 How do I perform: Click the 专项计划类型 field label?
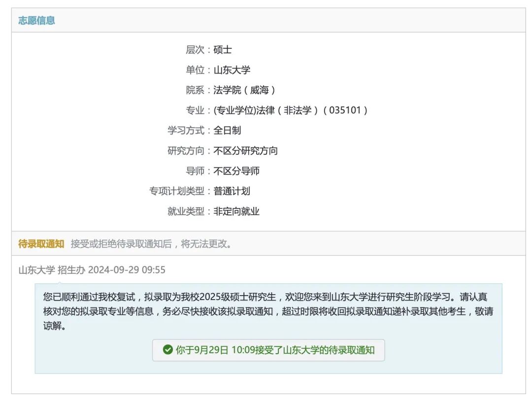(177, 191)
